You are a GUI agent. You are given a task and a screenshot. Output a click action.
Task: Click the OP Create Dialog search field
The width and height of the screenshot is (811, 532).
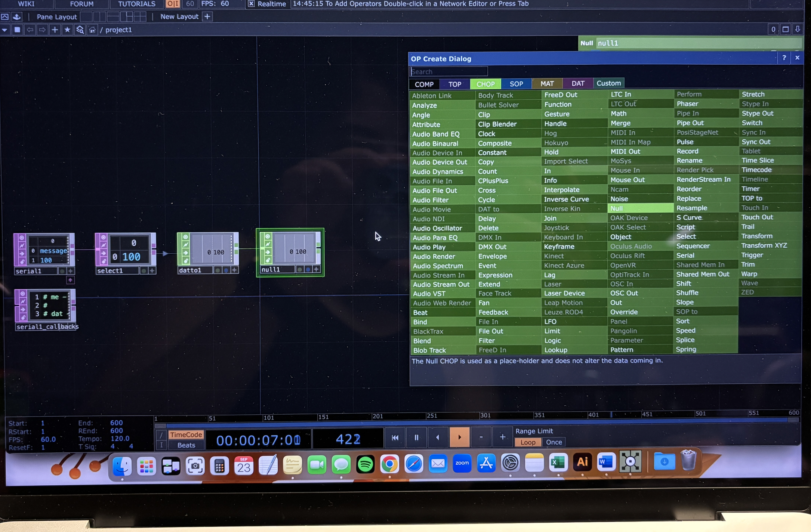click(x=448, y=71)
